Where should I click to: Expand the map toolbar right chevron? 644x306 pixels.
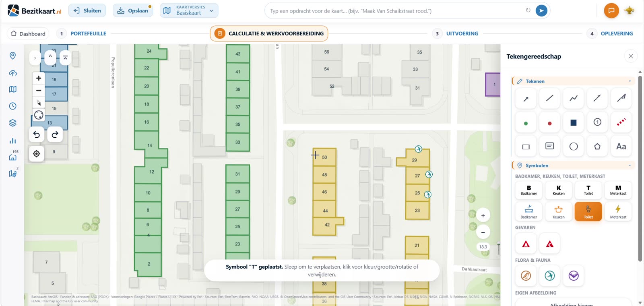point(35,58)
